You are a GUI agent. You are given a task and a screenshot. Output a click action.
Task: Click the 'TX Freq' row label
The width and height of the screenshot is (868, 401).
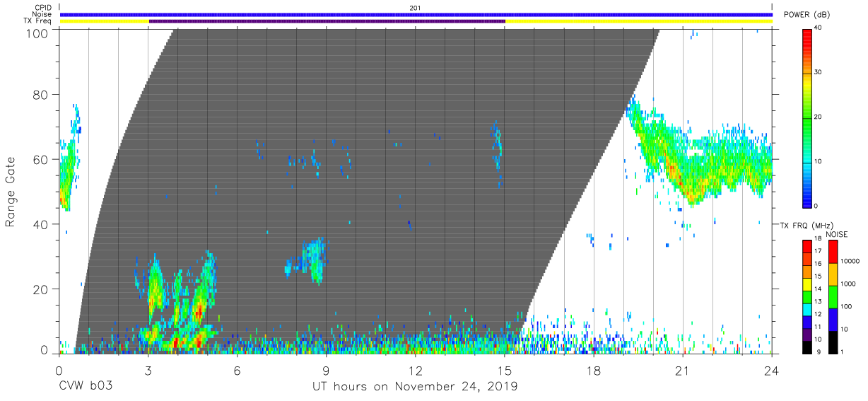pyautogui.click(x=38, y=21)
